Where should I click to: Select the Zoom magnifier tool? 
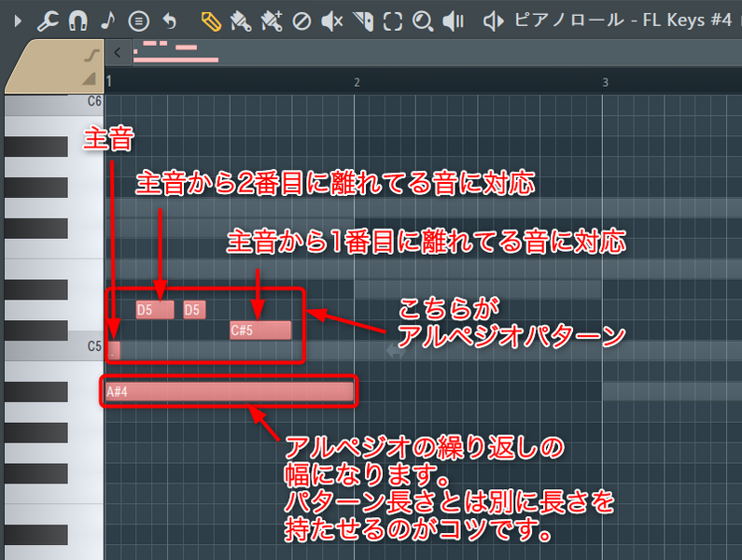(423, 20)
